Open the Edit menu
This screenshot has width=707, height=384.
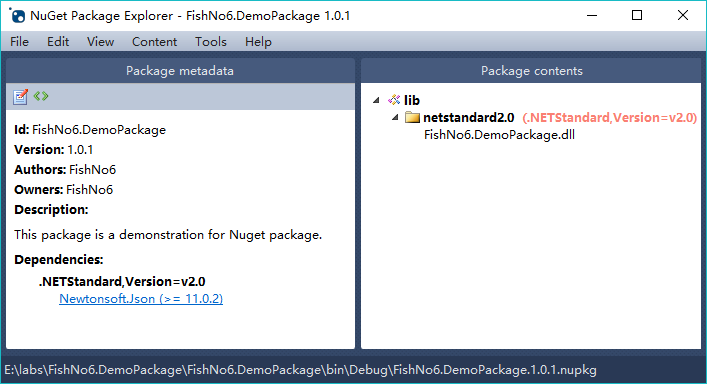(58, 42)
